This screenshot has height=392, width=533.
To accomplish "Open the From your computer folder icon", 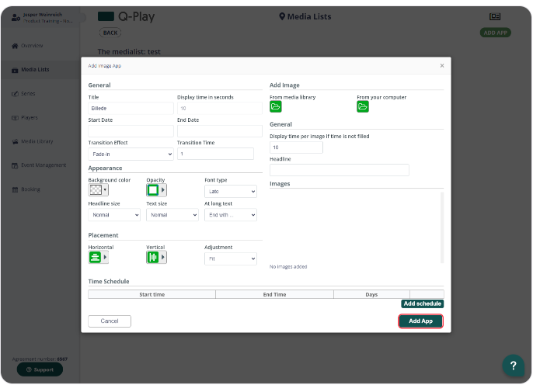I will 363,106.
